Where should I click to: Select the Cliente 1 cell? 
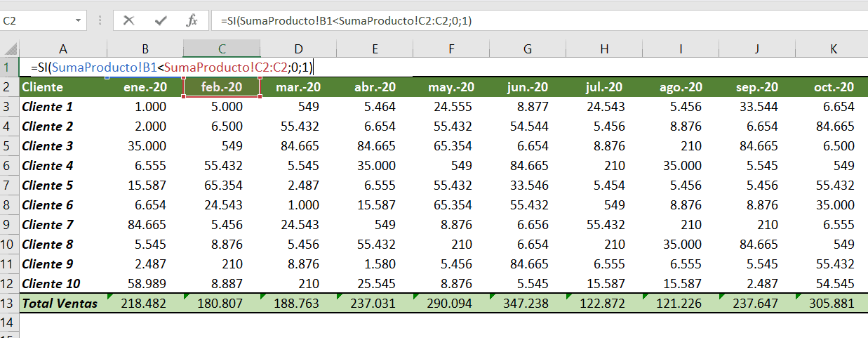click(63, 107)
